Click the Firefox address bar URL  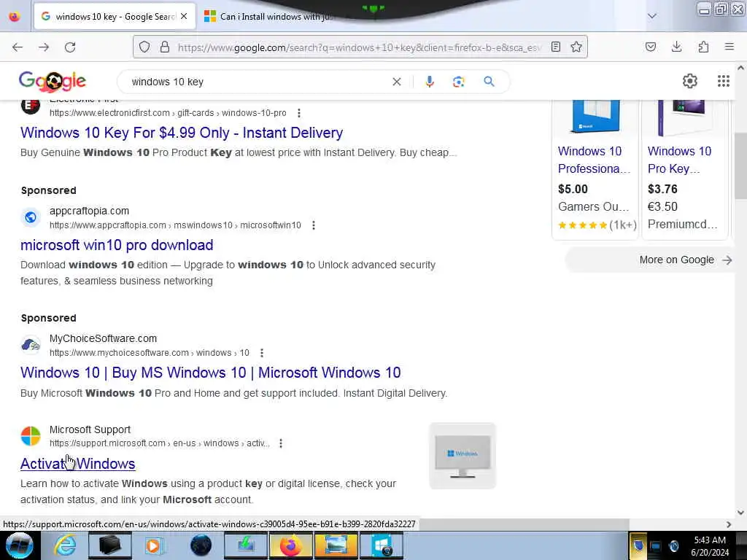[360, 47]
